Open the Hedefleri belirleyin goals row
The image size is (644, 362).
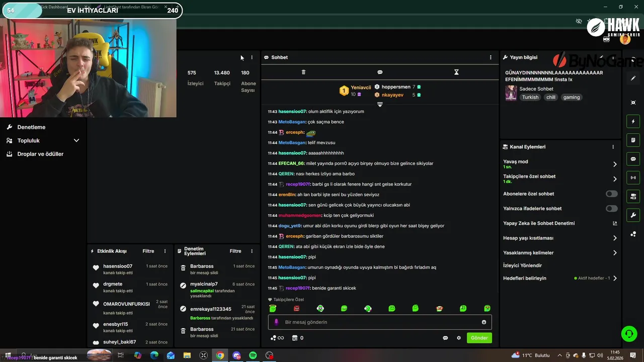click(560, 278)
